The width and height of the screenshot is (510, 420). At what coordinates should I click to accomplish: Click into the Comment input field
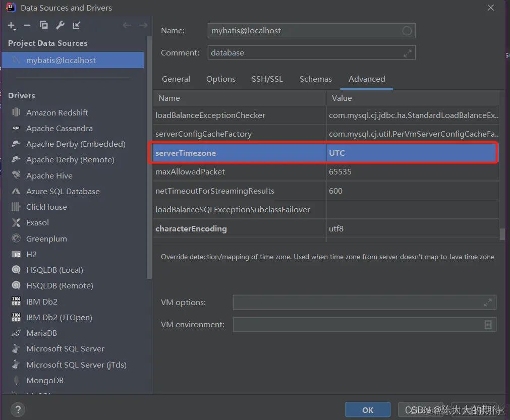coord(311,52)
